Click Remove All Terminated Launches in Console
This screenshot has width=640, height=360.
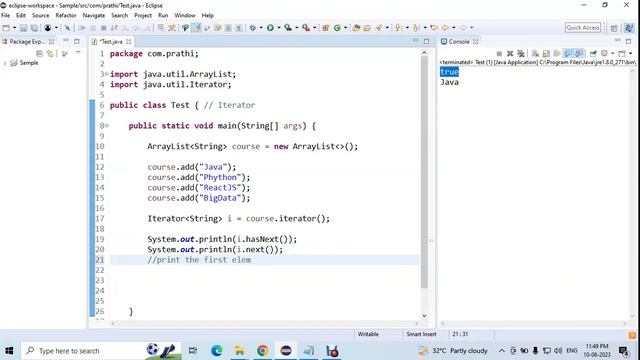click(x=521, y=53)
